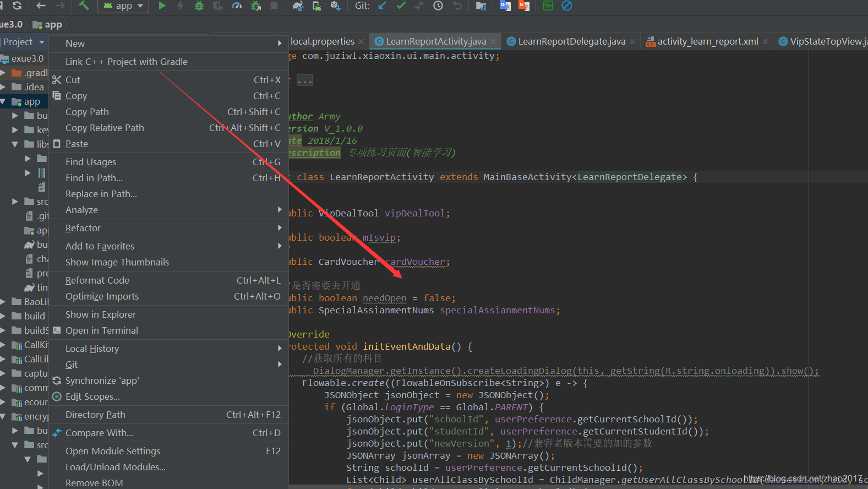Choose Show in Explorer entry
The width and height of the screenshot is (868, 489).
click(168, 314)
